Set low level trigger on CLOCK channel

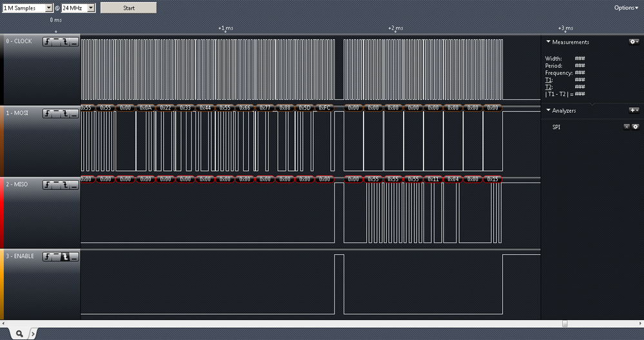pyautogui.click(x=74, y=41)
